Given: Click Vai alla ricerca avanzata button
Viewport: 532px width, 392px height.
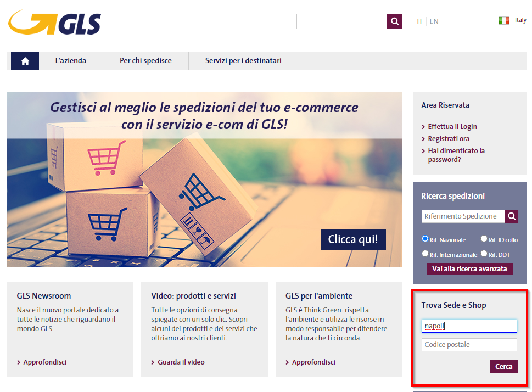Looking at the screenshot, I should (469, 269).
